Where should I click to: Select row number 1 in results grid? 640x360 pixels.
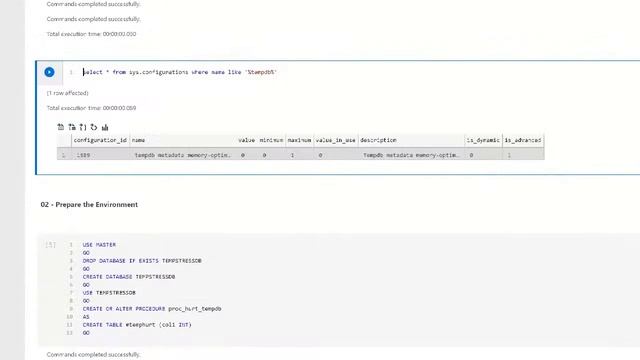[64, 155]
